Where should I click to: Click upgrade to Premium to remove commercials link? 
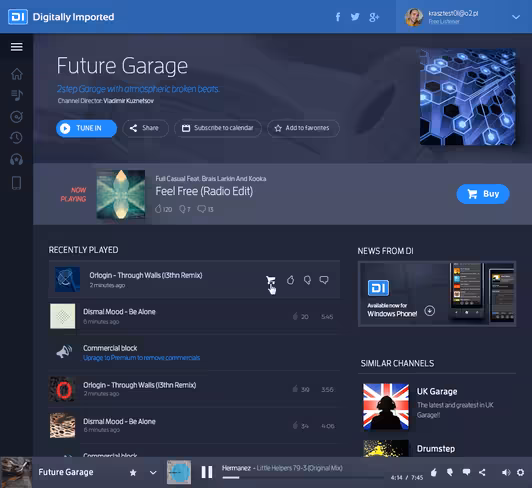(x=141, y=358)
